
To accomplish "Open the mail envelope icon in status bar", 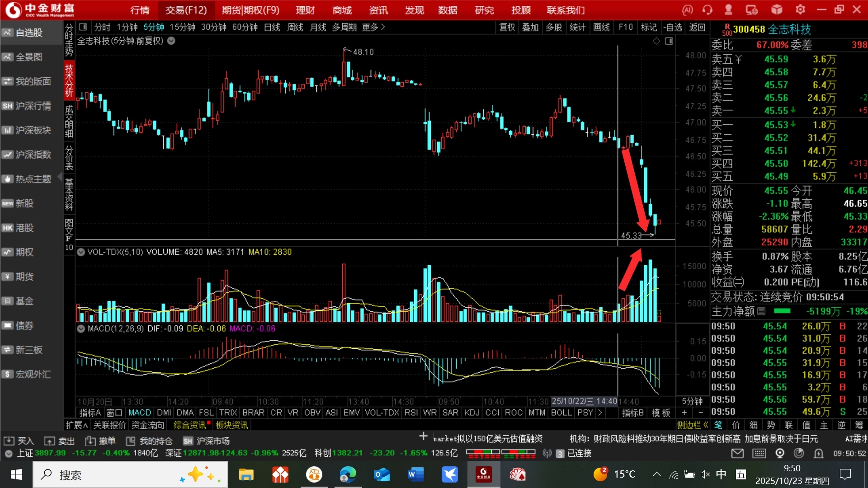I will (x=737, y=453).
